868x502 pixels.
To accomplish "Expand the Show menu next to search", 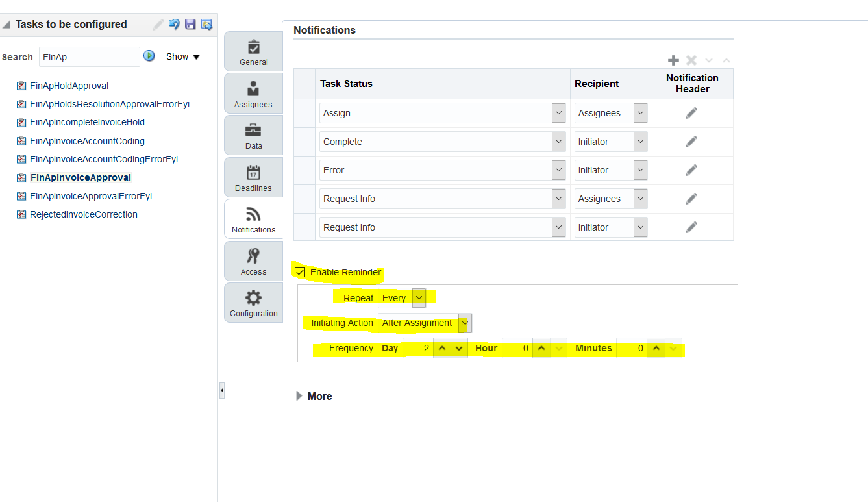I will click(183, 56).
